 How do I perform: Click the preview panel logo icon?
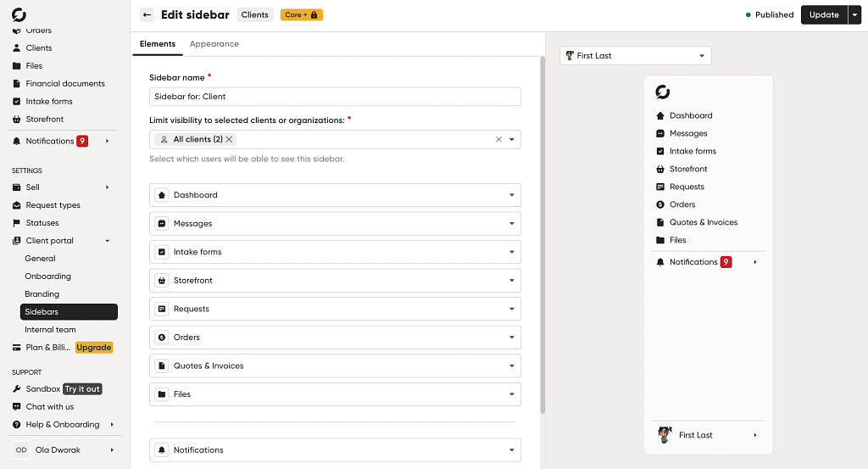pyautogui.click(x=663, y=92)
